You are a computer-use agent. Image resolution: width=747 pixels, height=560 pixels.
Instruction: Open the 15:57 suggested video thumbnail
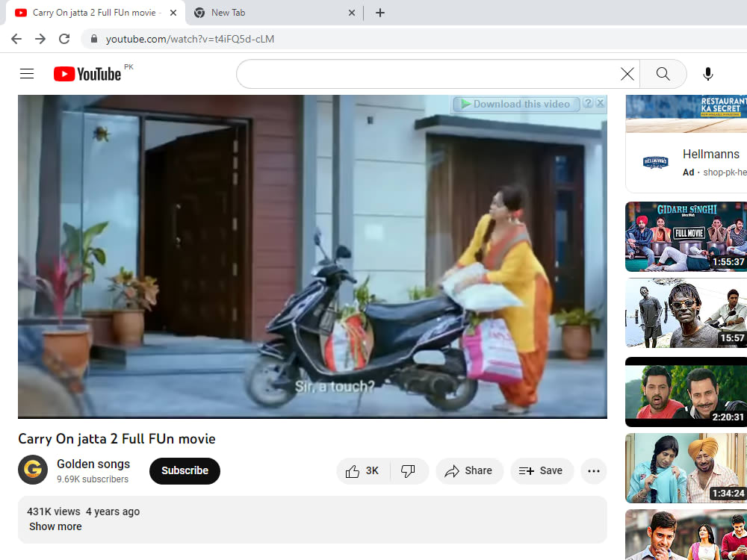coord(686,314)
